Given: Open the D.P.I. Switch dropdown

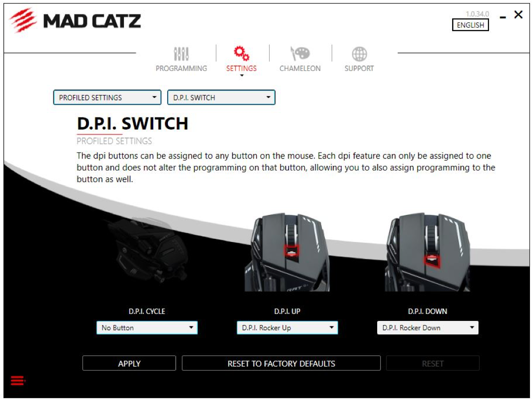Looking at the screenshot, I should (221, 97).
